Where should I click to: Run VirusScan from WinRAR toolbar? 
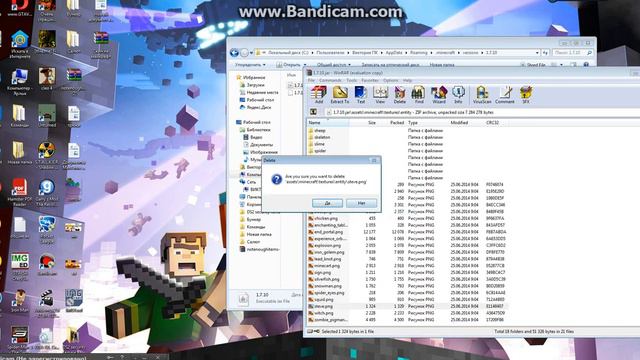482,95
